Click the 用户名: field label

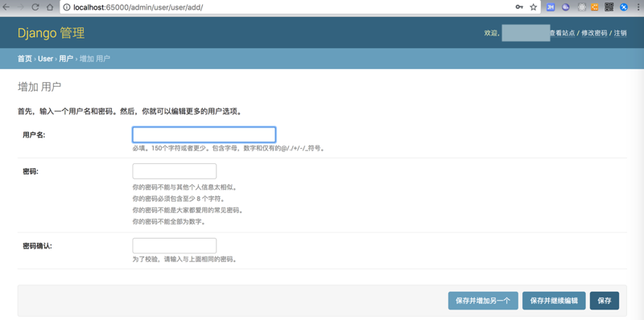tap(34, 134)
